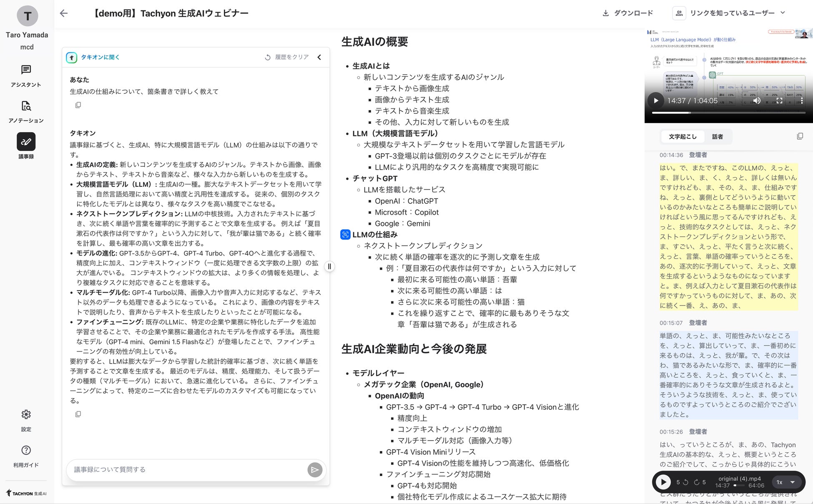Open 設定 from the sidebar
The height and width of the screenshot is (504, 813).
tap(26, 419)
